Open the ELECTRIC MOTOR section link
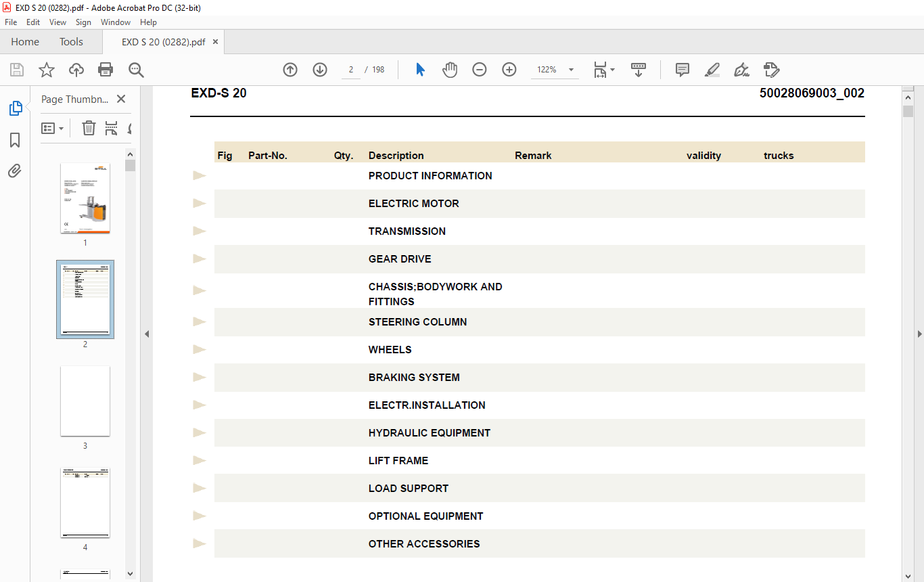This screenshot has width=924, height=582. click(x=414, y=204)
